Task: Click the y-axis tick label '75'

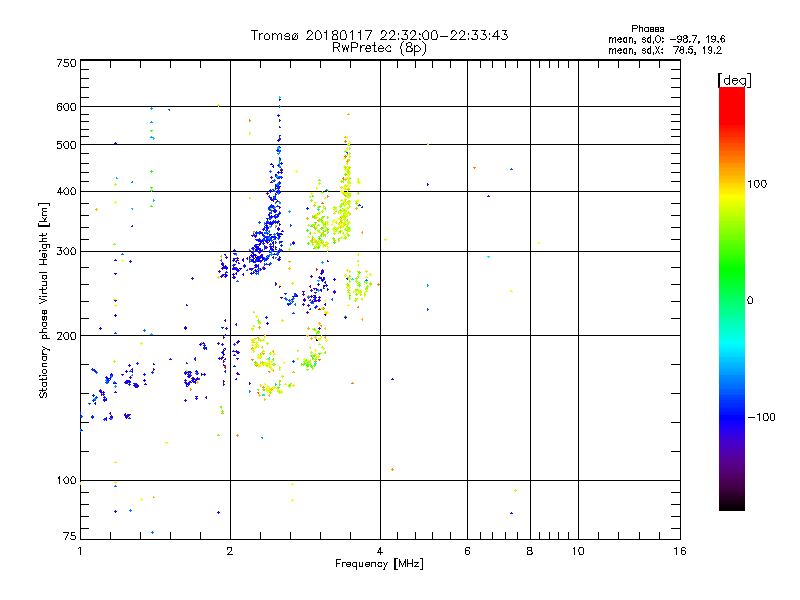Action: click(x=70, y=536)
